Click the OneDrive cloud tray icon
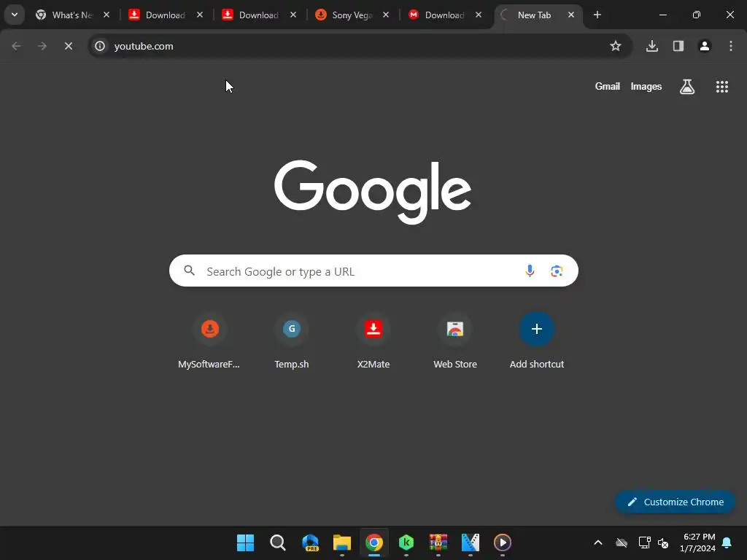 [622, 542]
